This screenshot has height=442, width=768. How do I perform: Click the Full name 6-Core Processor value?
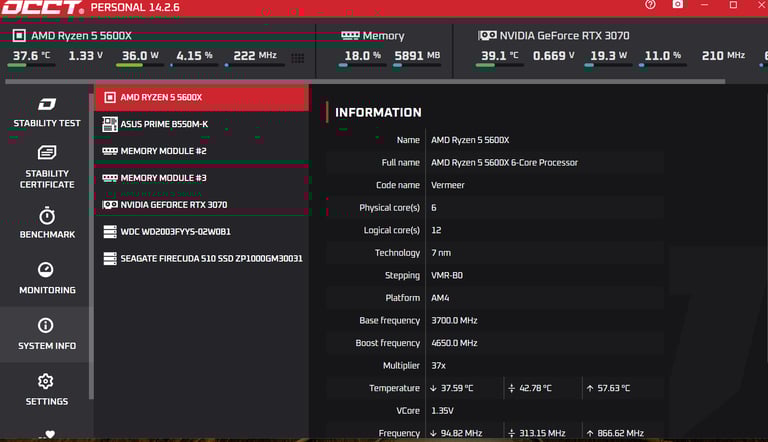tap(504, 163)
